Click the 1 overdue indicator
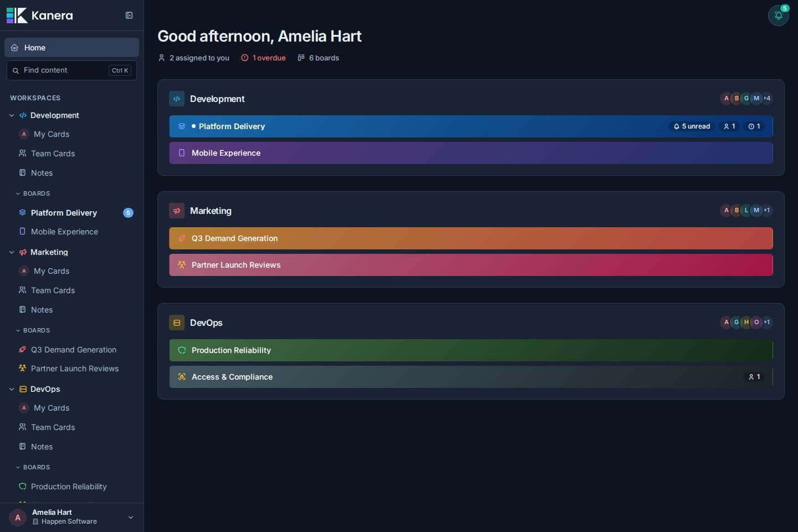The width and height of the screenshot is (798, 532). (x=263, y=58)
